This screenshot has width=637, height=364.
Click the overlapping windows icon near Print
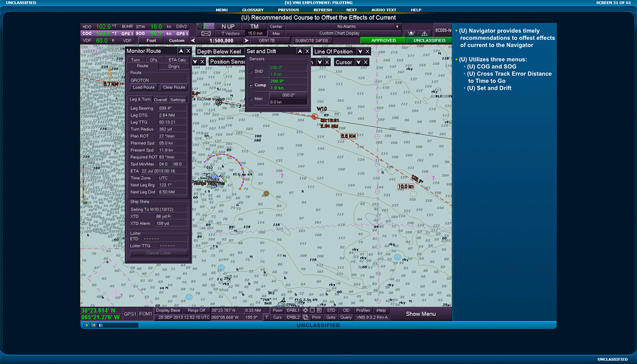(305, 317)
